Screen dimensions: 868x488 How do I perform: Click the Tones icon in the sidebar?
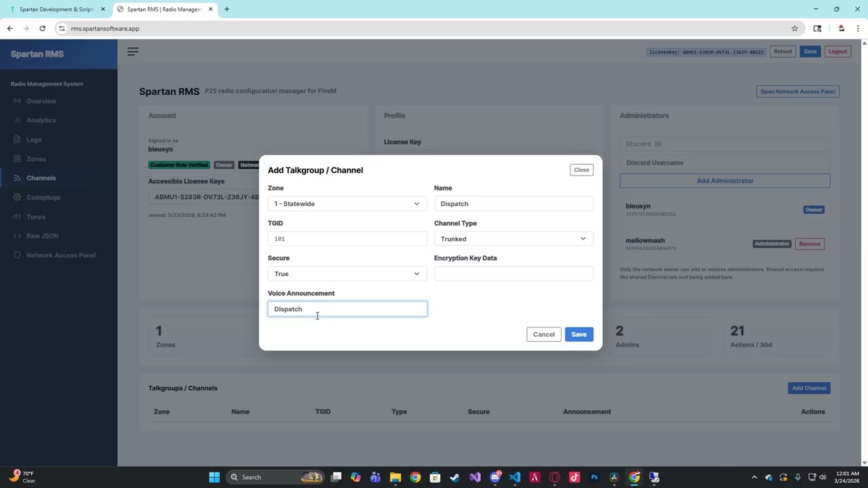pos(18,217)
